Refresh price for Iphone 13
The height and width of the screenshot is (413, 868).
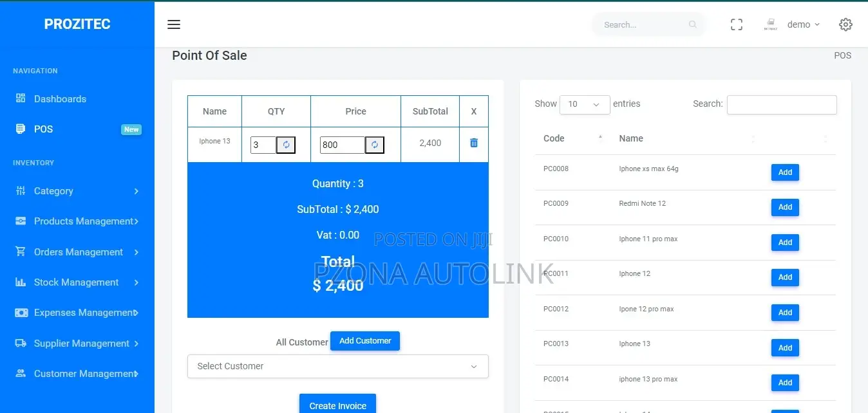coord(375,145)
